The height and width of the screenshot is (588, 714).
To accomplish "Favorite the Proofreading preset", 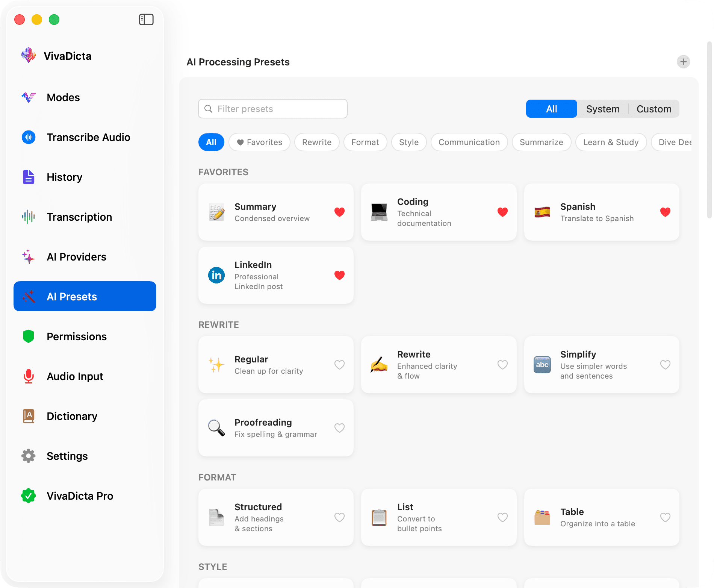I will 339,428.
